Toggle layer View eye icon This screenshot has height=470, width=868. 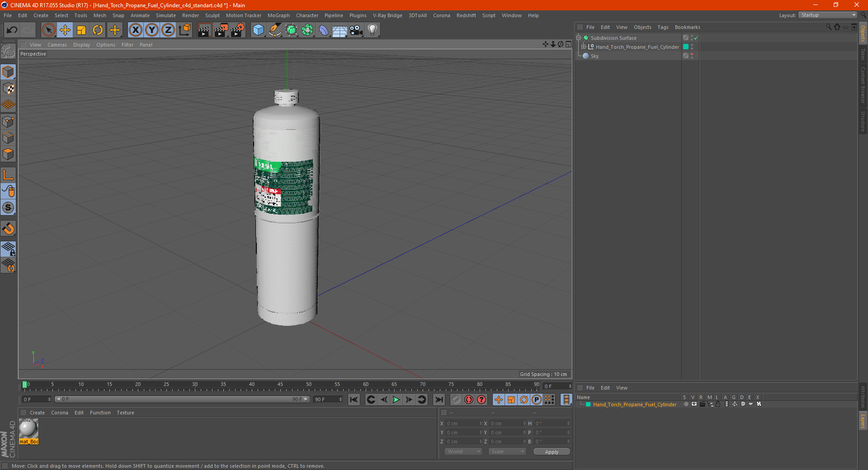pos(694,404)
